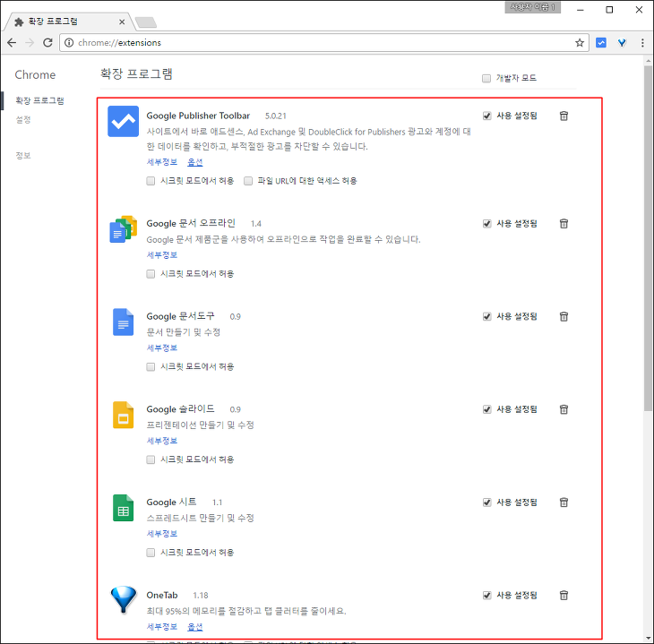Viewport: 654px width, 644px height.
Task: Close the 확장 프로그램 tab
Action: point(122,21)
